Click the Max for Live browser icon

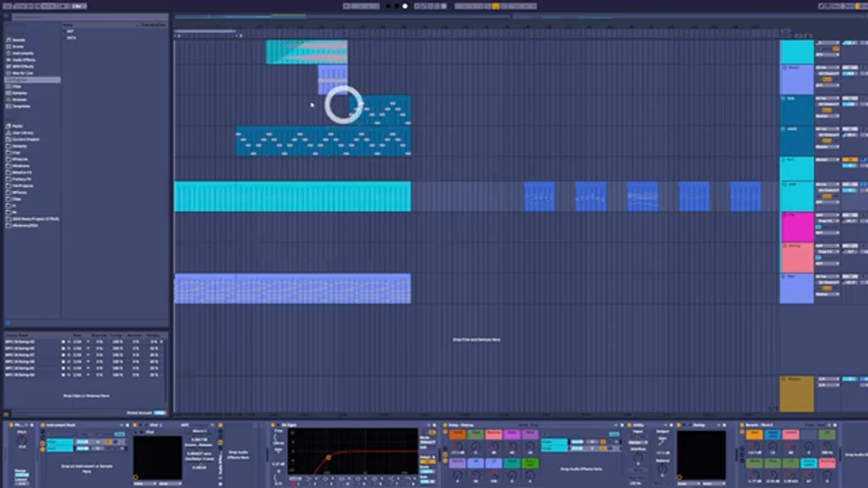(20, 73)
